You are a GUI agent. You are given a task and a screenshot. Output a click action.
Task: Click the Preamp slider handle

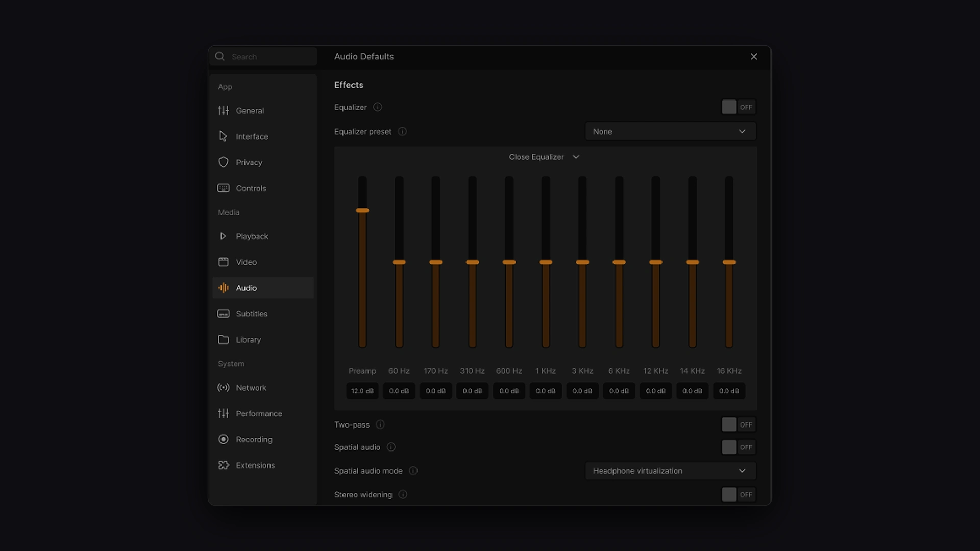362,210
